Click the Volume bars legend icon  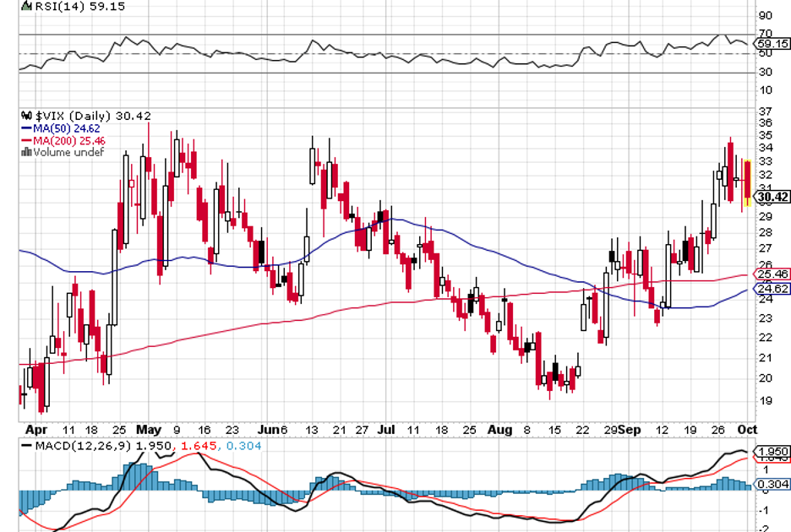click(x=25, y=153)
